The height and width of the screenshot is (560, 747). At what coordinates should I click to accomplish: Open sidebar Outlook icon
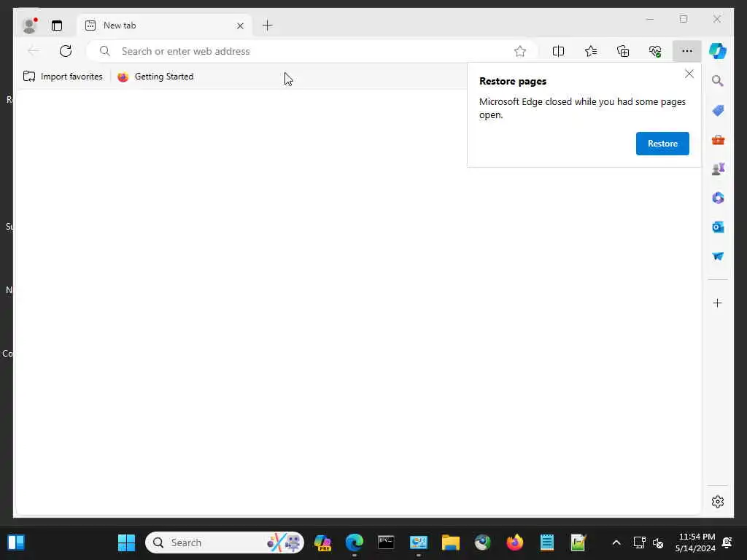pyautogui.click(x=718, y=227)
